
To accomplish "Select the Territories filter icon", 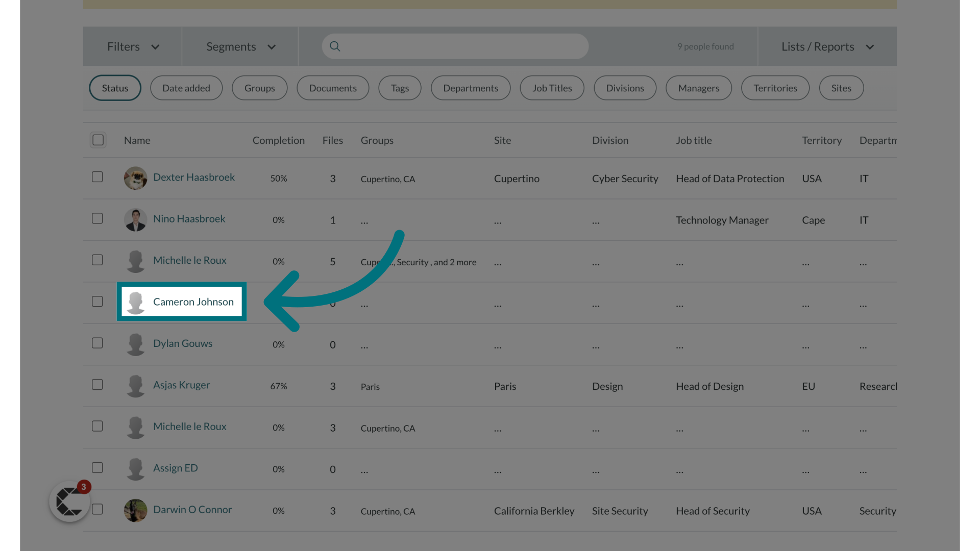I will 775,87.
